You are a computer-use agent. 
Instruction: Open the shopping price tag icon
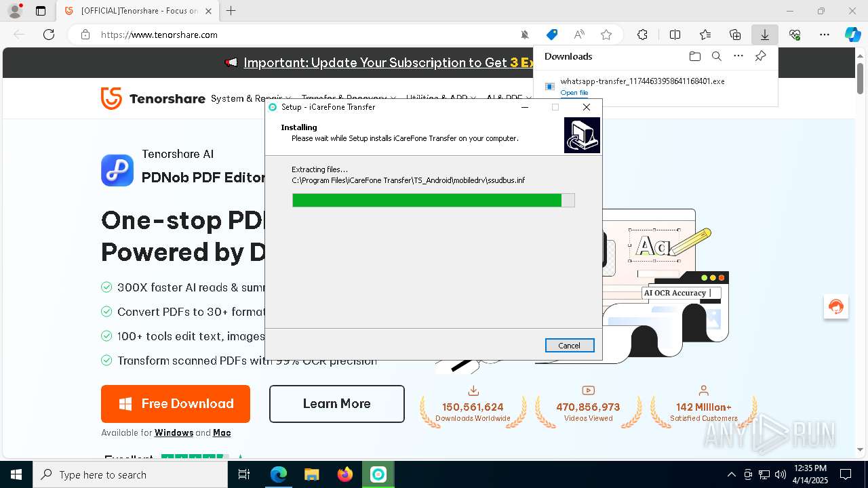[552, 35]
